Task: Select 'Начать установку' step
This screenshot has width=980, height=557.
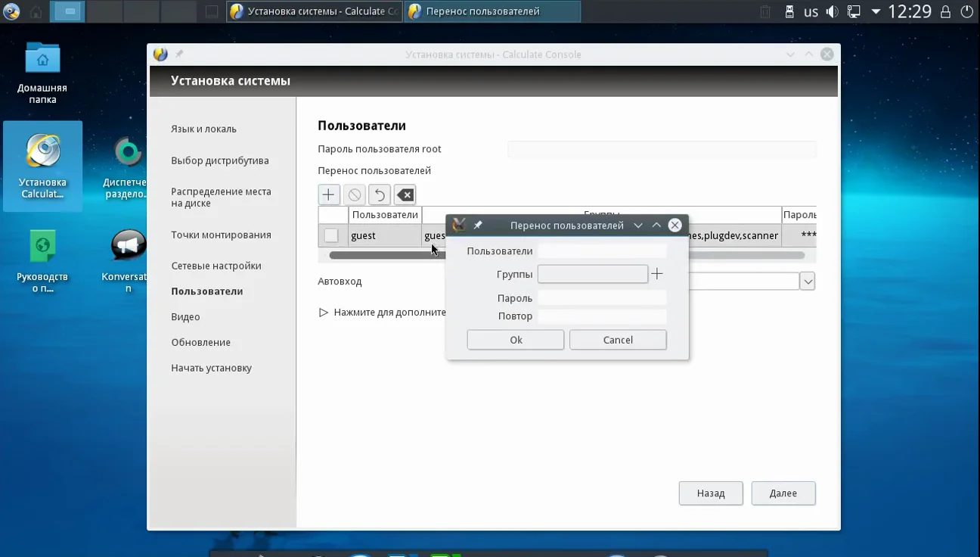Action: click(x=211, y=368)
